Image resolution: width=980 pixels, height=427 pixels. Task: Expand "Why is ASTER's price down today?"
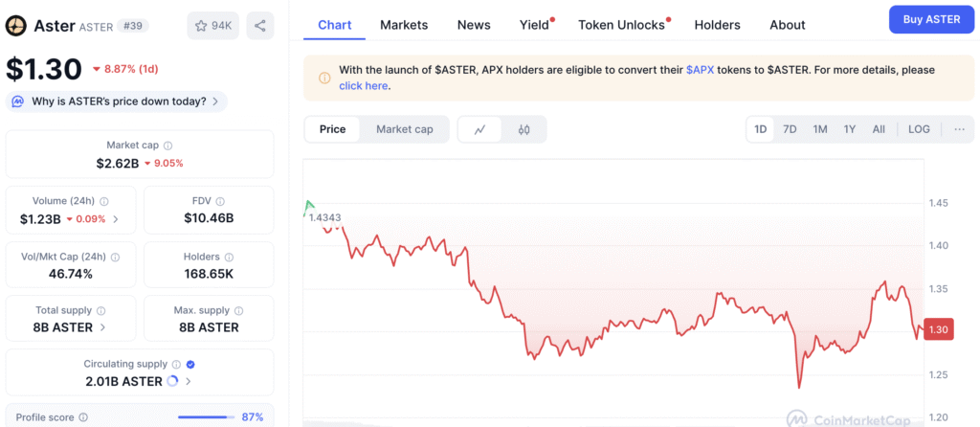tap(117, 101)
